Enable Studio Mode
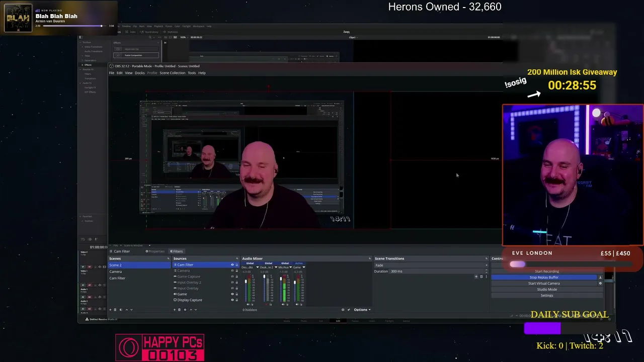The image size is (644, 362). 547,290
